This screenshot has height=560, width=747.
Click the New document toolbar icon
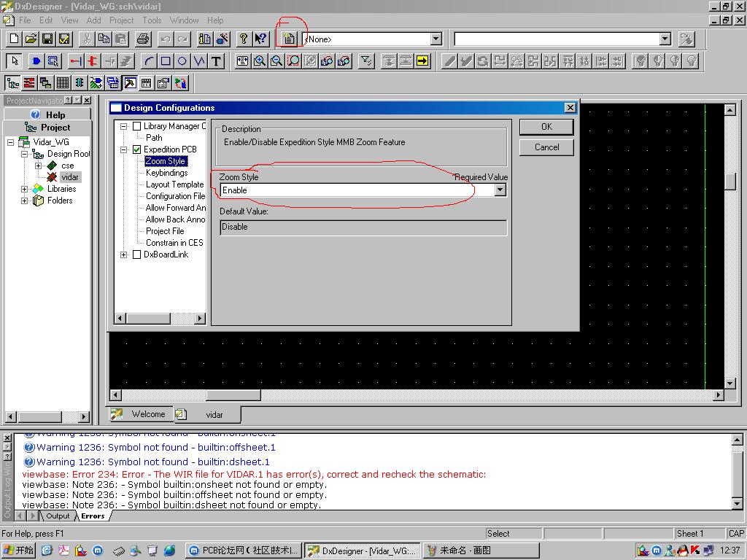(x=15, y=39)
